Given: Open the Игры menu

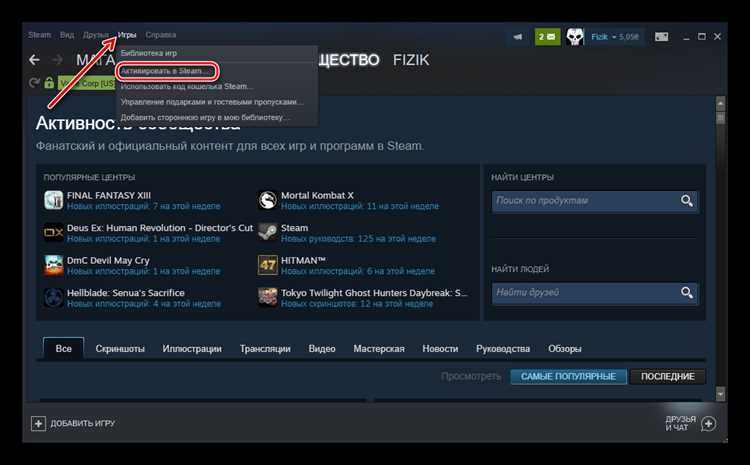Looking at the screenshot, I should pyautogui.click(x=127, y=35).
